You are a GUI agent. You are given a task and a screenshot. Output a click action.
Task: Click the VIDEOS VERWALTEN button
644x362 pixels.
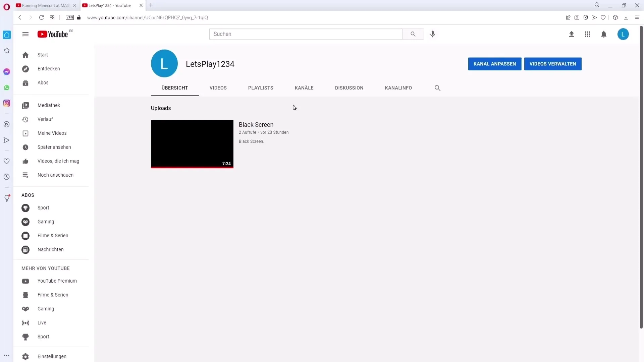tap(553, 64)
